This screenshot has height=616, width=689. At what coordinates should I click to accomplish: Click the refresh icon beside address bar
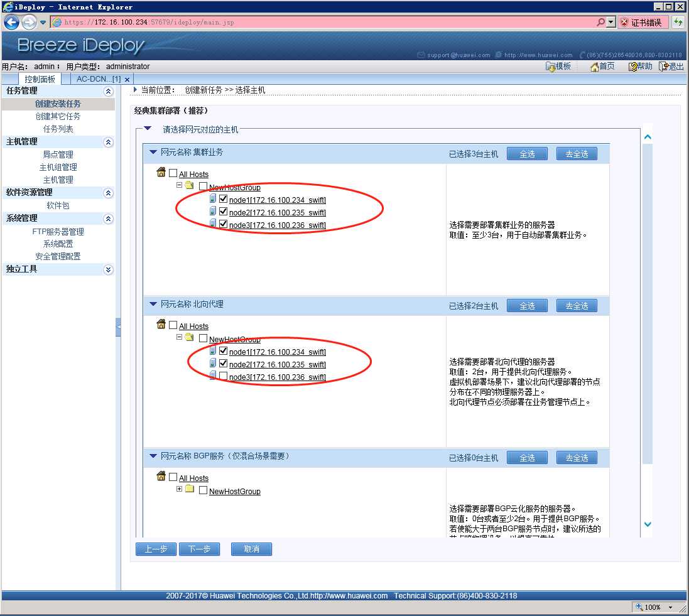(678, 22)
